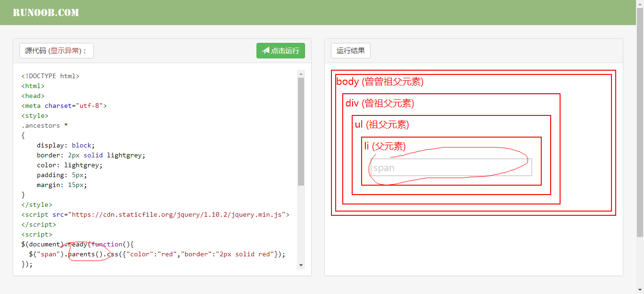Click the <html> tag line
The width and height of the screenshot is (644, 294).
(x=33, y=86)
